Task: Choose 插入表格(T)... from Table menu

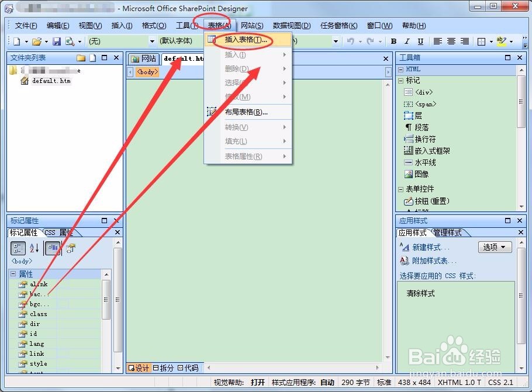Action: [248, 40]
